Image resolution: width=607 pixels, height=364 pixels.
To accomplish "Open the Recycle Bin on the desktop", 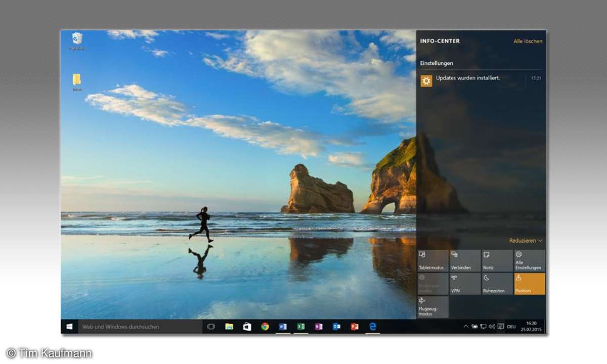I will [77, 41].
